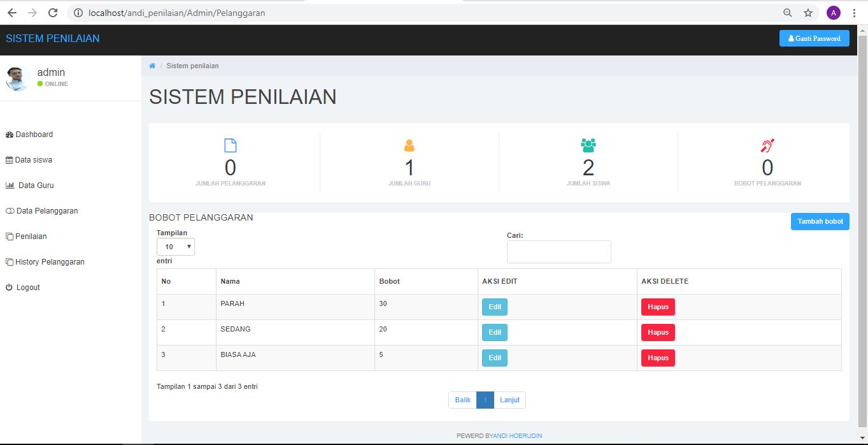This screenshot has width=868, height=445.
Task: Bookmark this page with the star icon
Action: coord(808,13)
